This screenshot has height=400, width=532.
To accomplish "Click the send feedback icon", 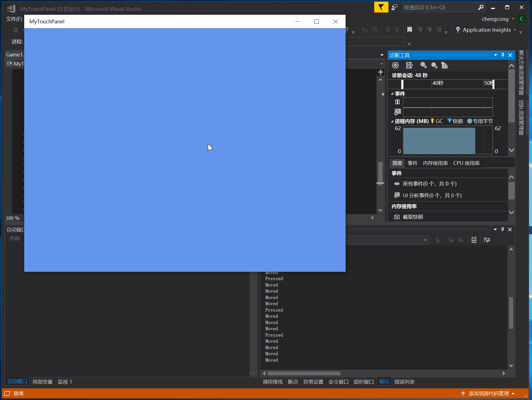I will (x=394, y=8).
